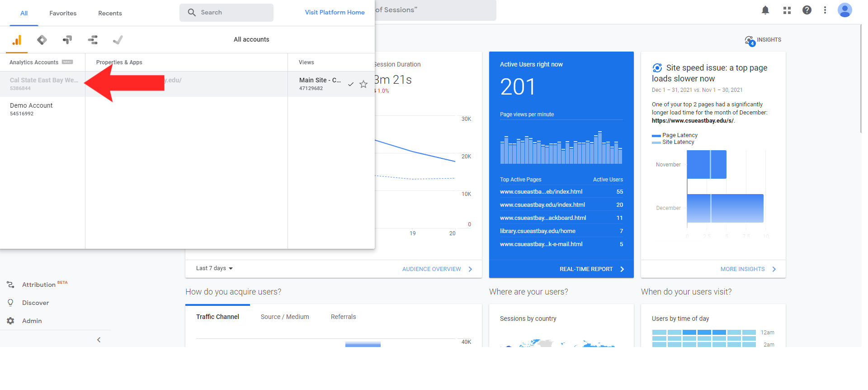868x390 pixels.
Task: Select the Cal State East Bay account
Action: click(x=42, y=84)
